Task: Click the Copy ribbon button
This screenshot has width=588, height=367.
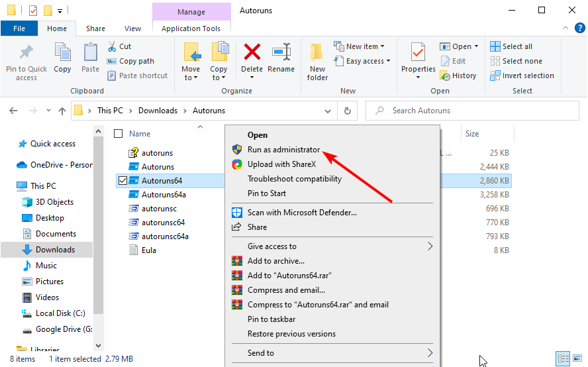Action: coord(62,58)
